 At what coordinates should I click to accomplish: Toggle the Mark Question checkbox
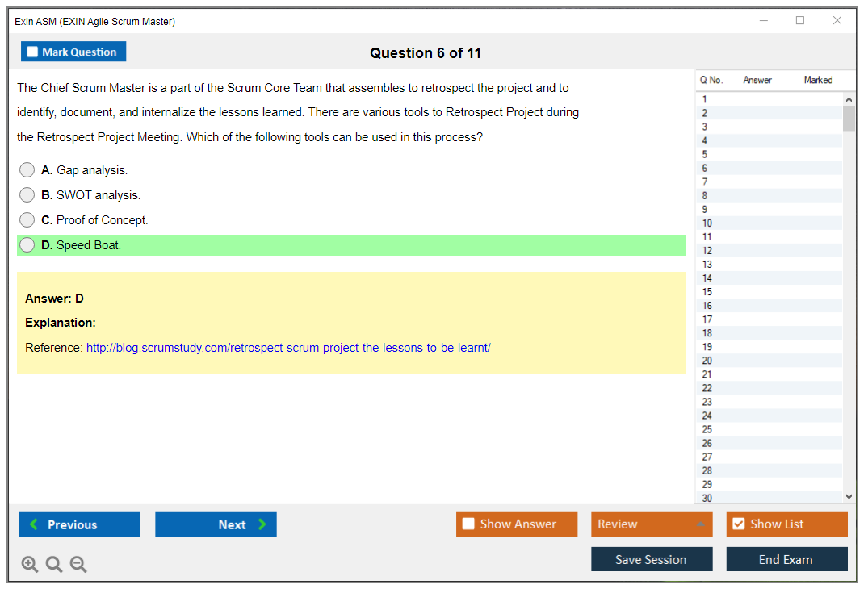click(x=33, y=52)
